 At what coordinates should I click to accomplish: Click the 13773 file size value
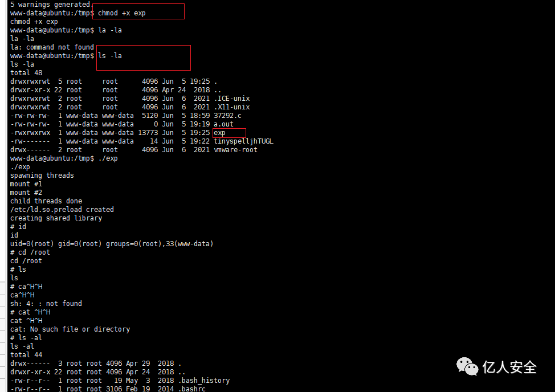point(148,133)
